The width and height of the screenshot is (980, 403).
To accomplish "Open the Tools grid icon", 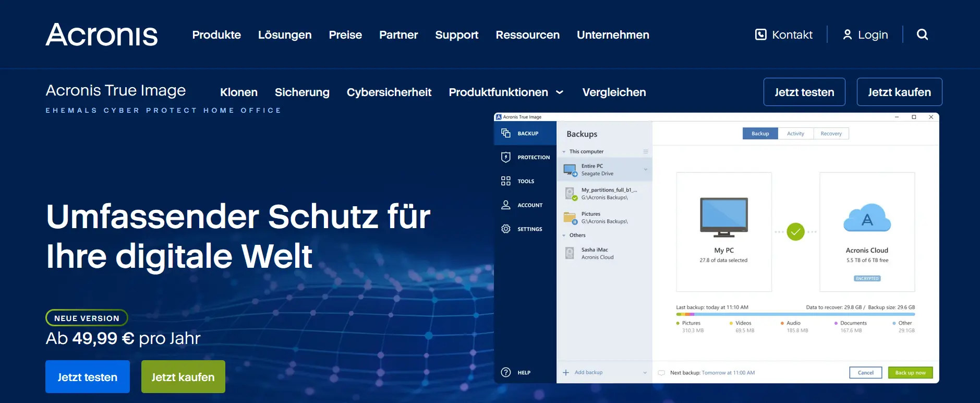I will pyautogui.click(x=506, y=181).
